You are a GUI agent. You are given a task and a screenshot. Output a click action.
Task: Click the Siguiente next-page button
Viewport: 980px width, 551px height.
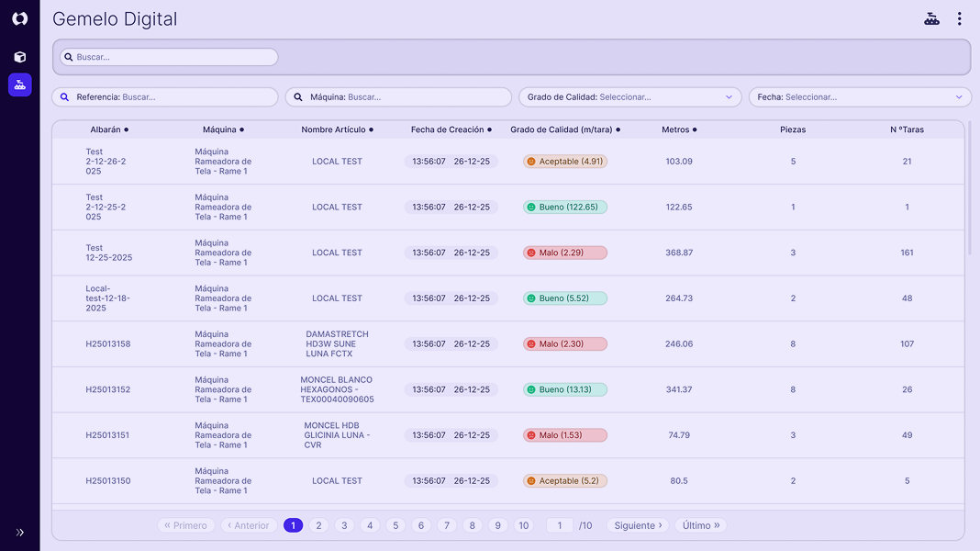(x=638, y=525)
